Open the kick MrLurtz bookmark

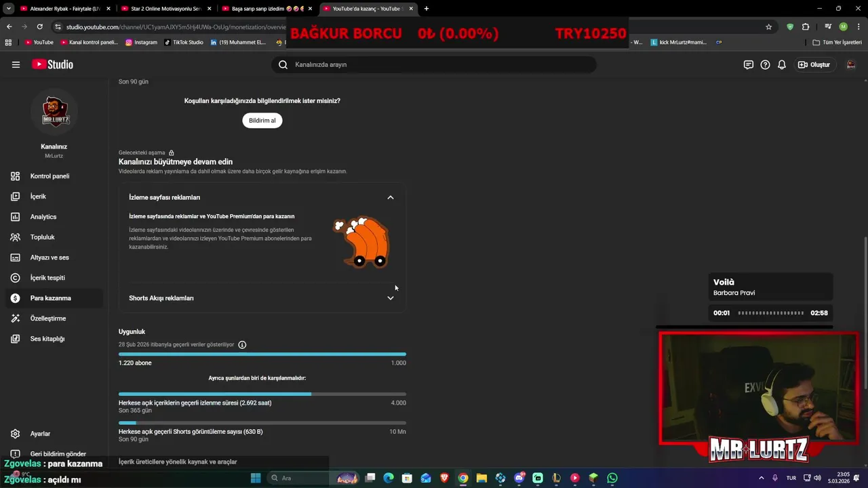tap(678, 42)
